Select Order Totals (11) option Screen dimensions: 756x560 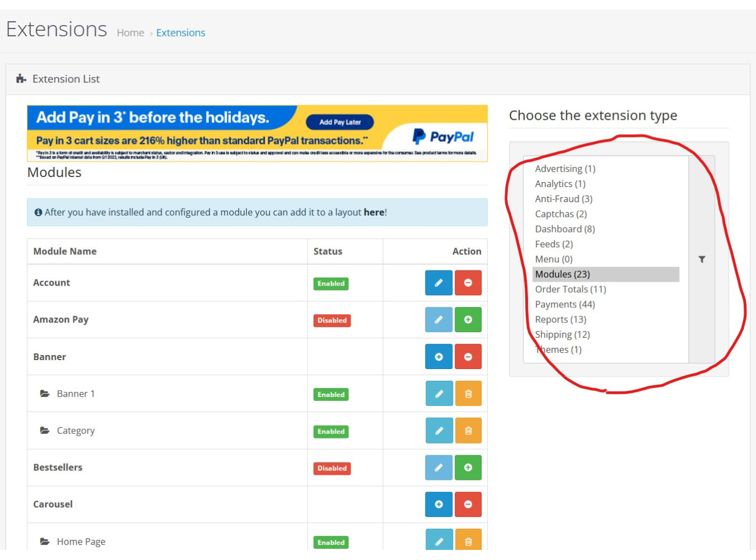click(570, 289)
